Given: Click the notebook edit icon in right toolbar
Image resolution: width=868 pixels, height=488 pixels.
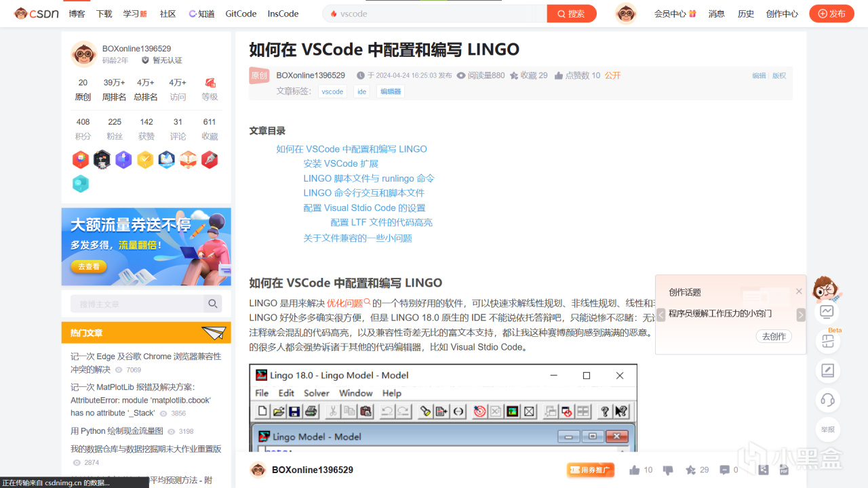Looking at the screenshot, I should pyautogui.click(x=827, y=371).
